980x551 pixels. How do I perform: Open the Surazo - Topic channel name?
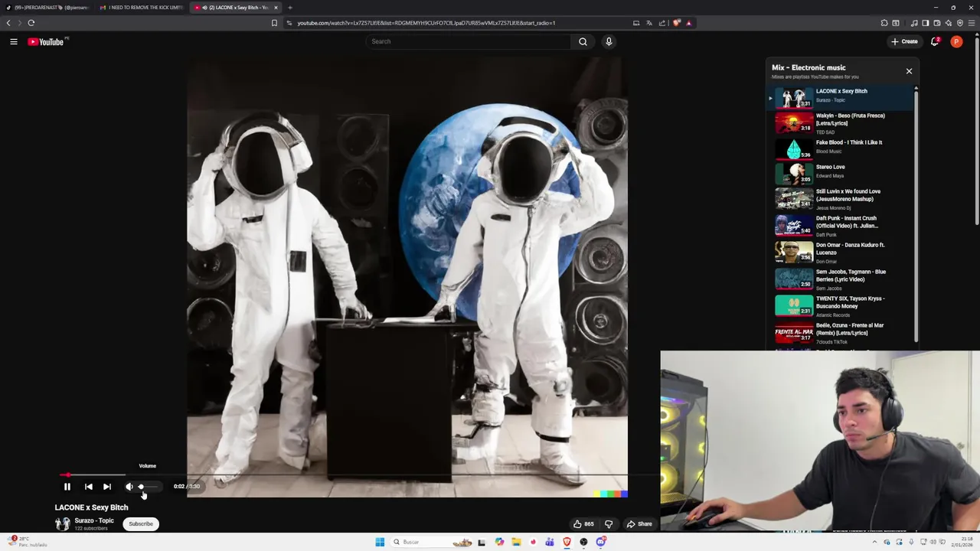(x=94, y=521)
